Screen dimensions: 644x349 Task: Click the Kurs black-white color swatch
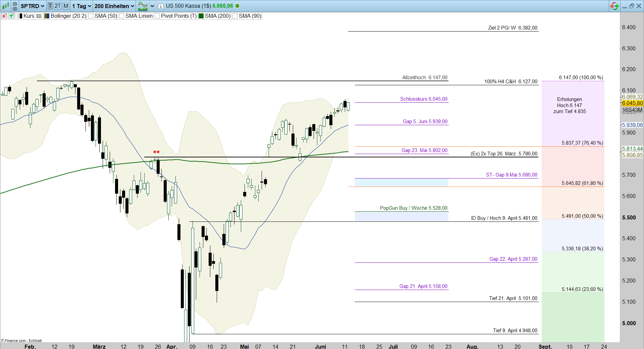point(20,16)
